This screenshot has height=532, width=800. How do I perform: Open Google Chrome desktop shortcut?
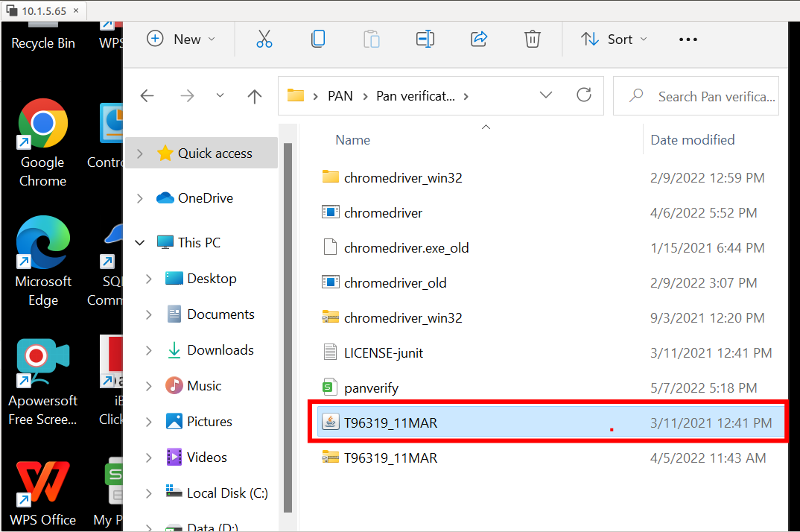point(43,143)
